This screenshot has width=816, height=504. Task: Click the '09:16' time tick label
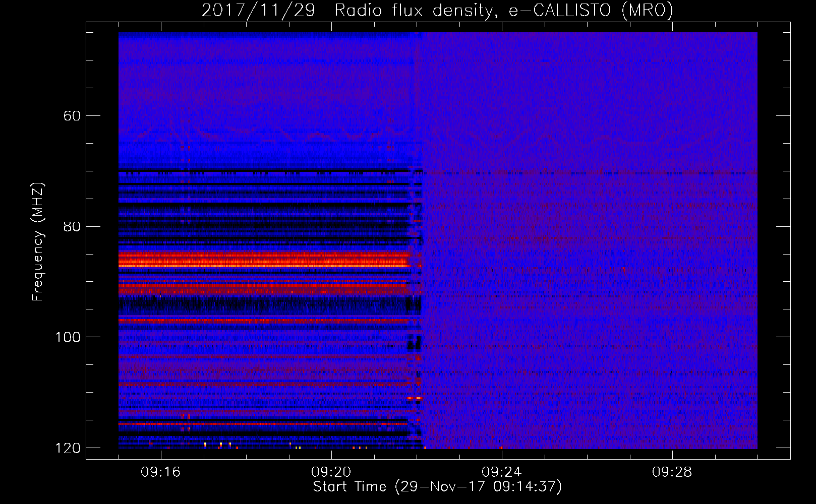(161, 472)
